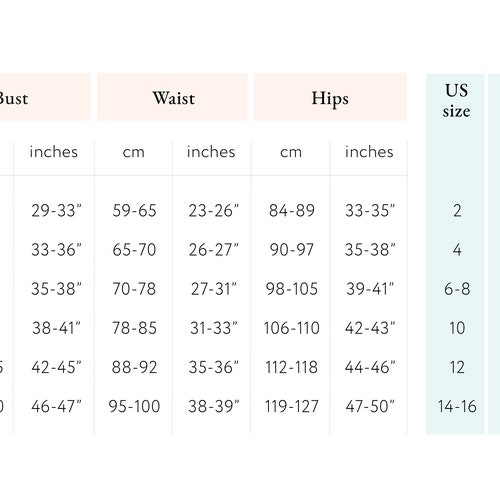Click the Hips column header
Screen dimensions: 500x500
(330, 97)
